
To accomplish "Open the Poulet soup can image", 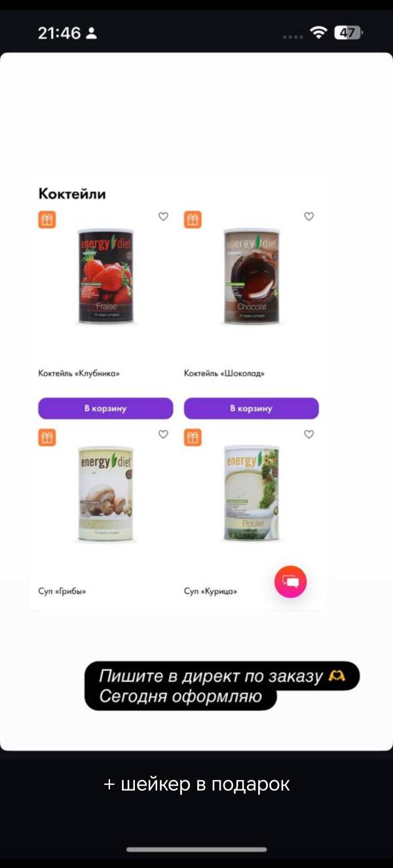I will [x=252, y=494].
